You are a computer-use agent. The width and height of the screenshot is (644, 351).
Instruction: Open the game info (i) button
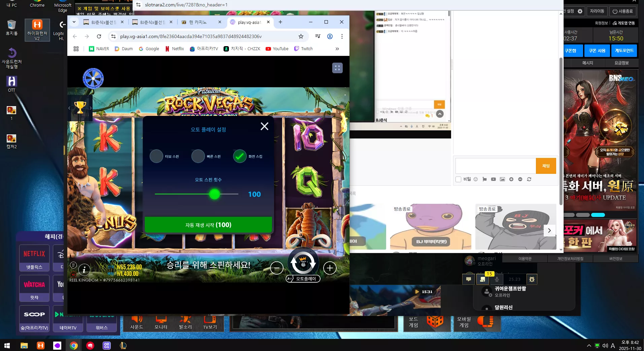pyautogui.click(x=84, y=269)
